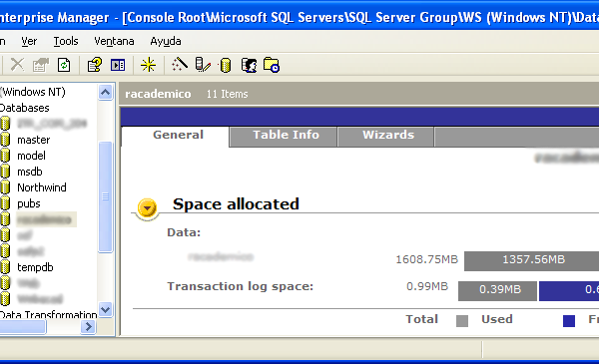
Task: Click the tempdb database cylinder icon
Action: coord(5,267)
